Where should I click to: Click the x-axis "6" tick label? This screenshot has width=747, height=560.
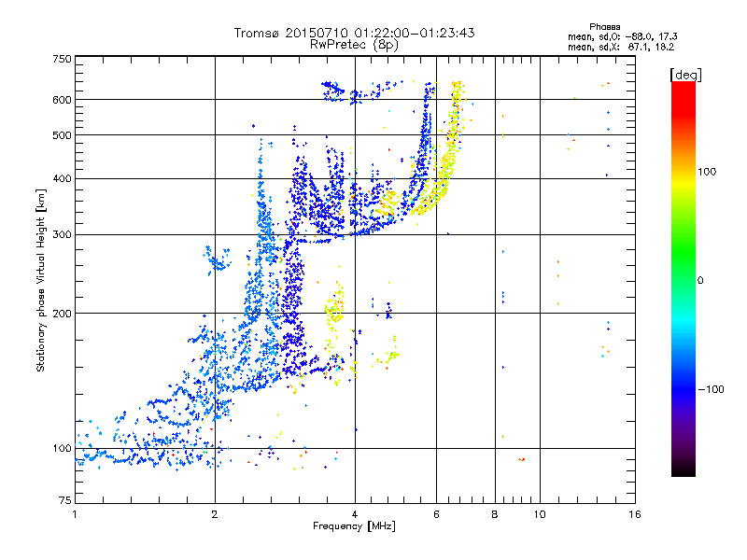pyautogui.click(x=436, y=514)
